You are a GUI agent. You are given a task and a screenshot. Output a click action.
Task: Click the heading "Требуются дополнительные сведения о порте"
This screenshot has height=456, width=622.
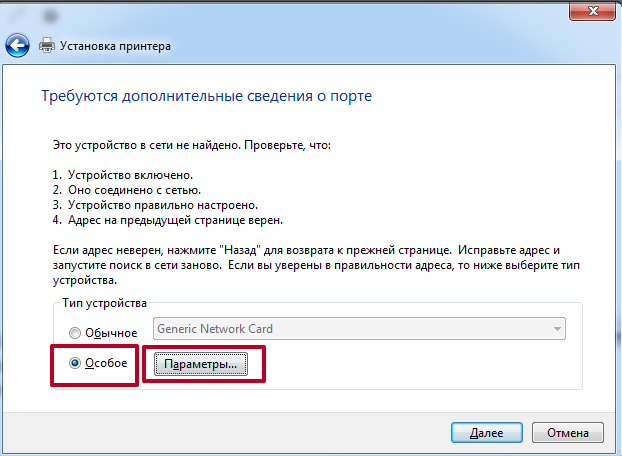[206, 97]
